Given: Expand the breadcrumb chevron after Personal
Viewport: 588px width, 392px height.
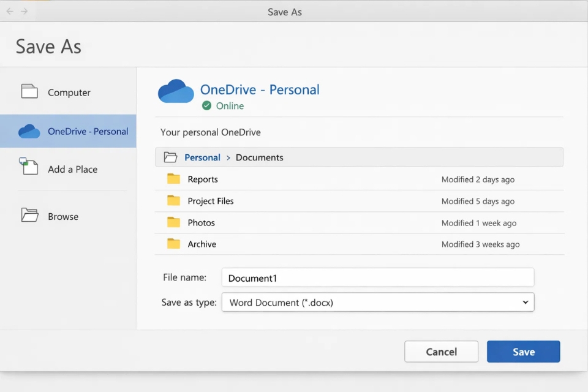Looking at the screenshot, I should click(x=228, y=157).
